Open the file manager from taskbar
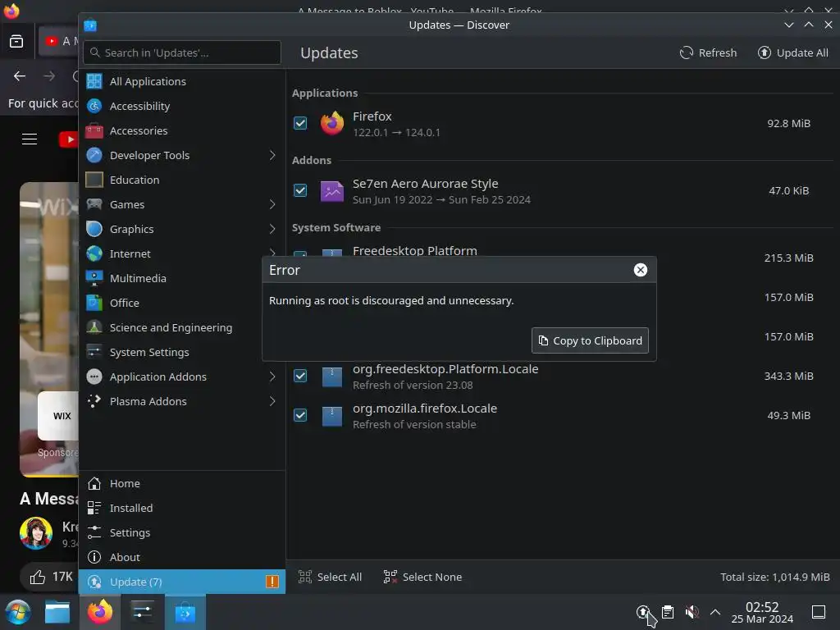 click(57, 612)
